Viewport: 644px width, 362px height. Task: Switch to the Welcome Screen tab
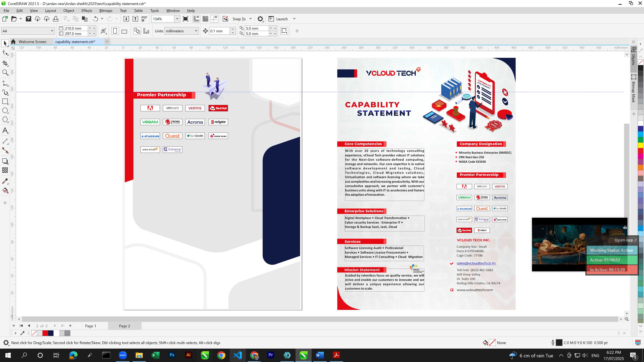click(x=32, y=42)
